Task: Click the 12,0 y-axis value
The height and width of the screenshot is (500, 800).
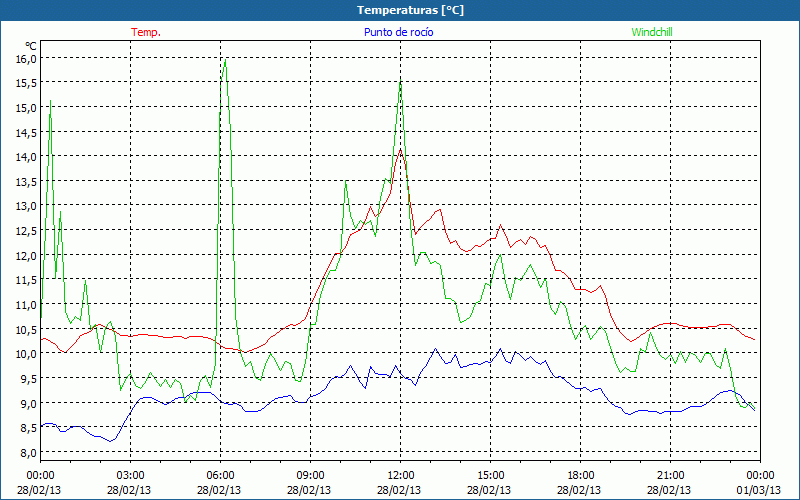Action: click(27, 255)
